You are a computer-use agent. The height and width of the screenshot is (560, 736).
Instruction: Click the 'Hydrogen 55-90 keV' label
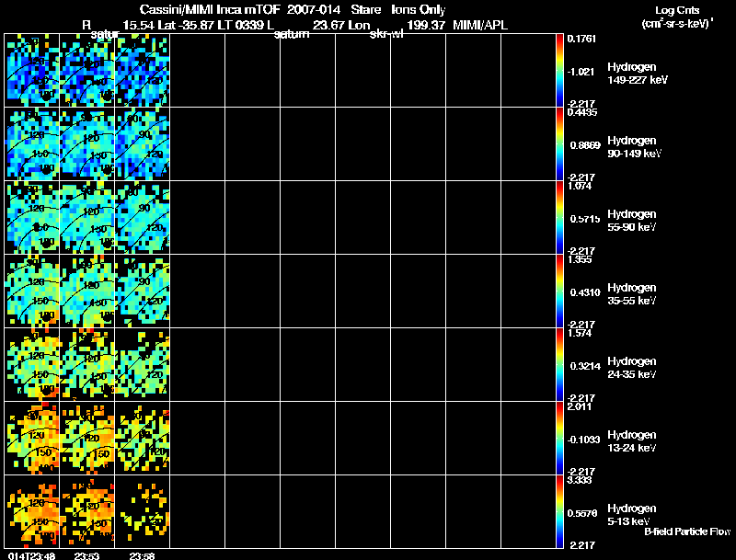[x=632, y=221]
